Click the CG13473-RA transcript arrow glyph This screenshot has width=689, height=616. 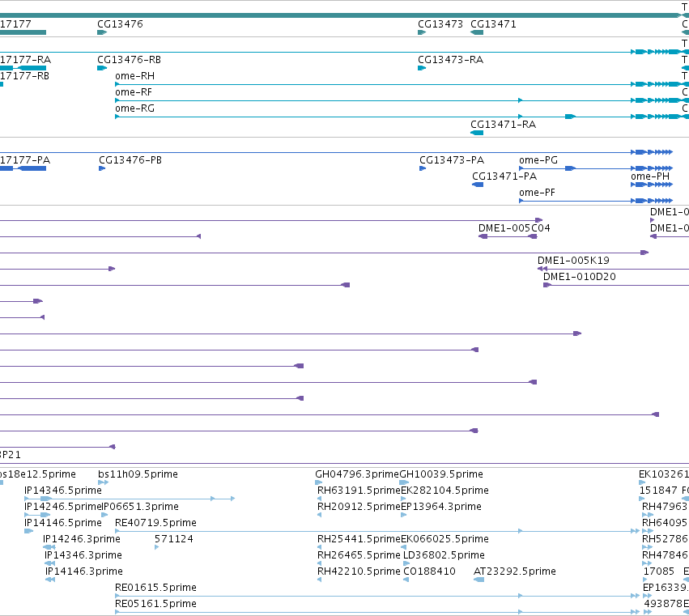pyautogui.click(x=422, y=68)
